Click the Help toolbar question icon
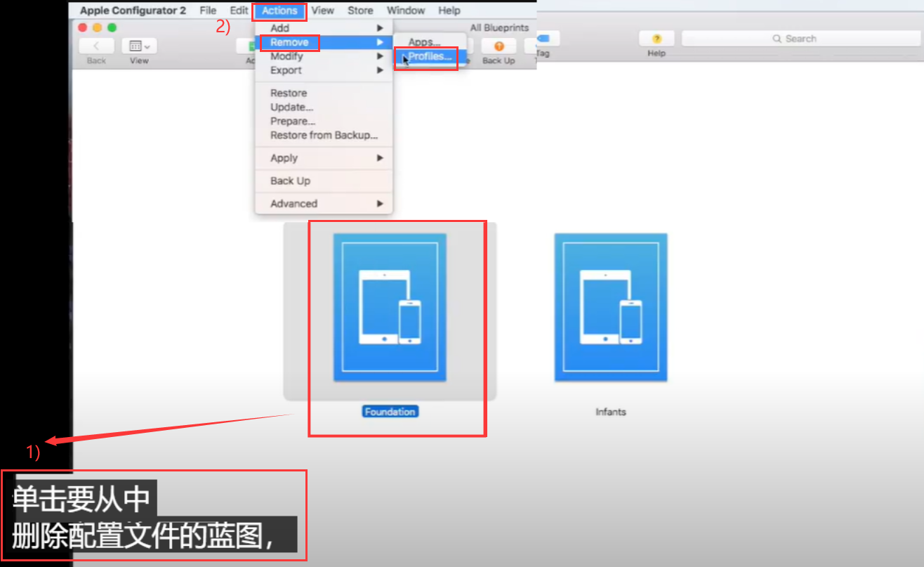This screenshot has height=567, width=924. 656,39
